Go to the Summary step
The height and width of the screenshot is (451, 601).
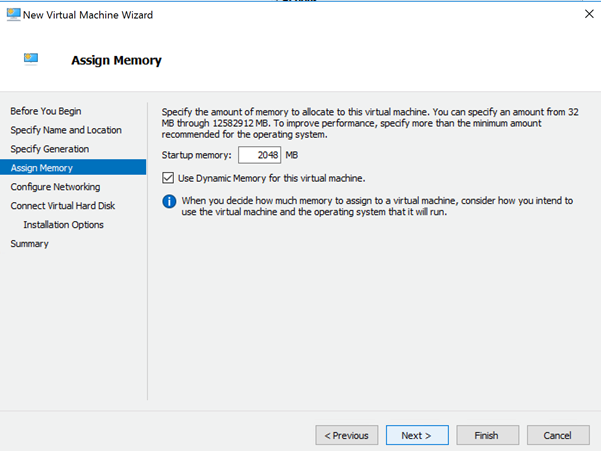pos(30,244)
